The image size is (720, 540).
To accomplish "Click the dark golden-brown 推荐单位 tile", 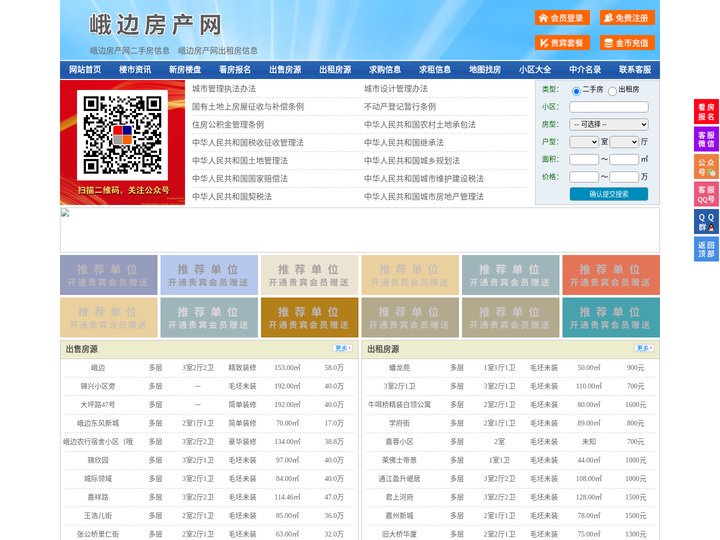I will coord(309,317).
